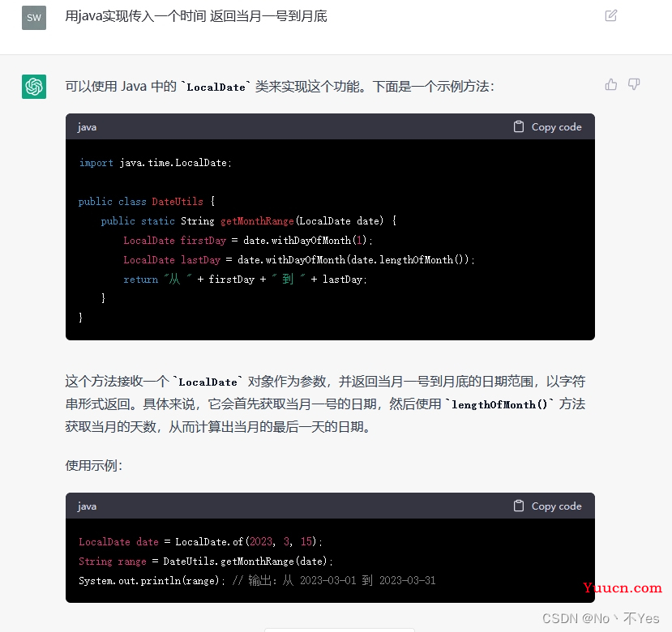Click the edit message pencil icon

pyautogui.click(x=610, y=16)
